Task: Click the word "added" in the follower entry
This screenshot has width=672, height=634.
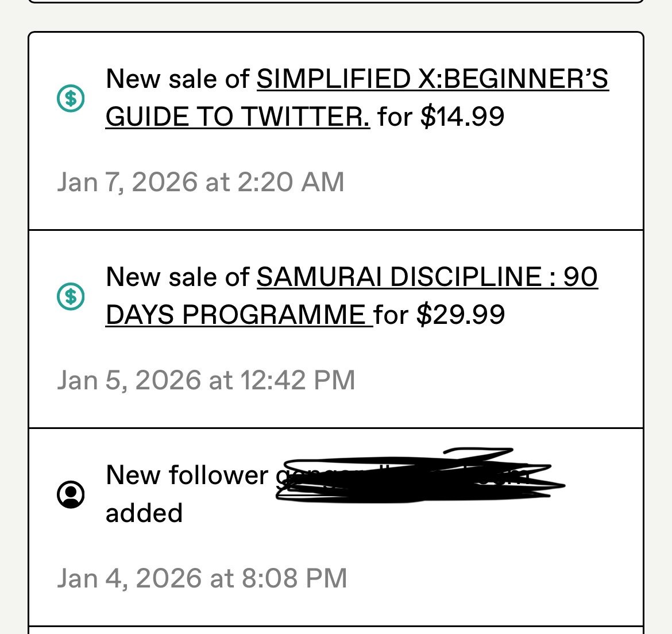Action: [144, 513]
